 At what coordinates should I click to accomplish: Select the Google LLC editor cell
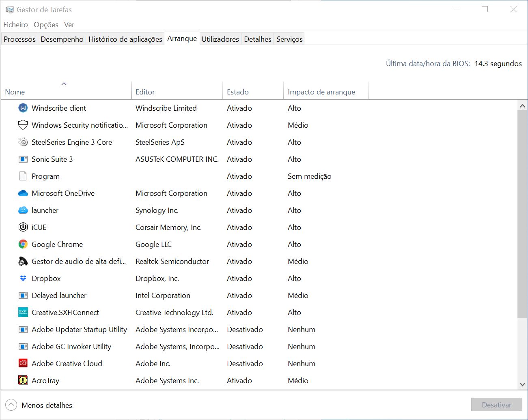pos(153,244)
